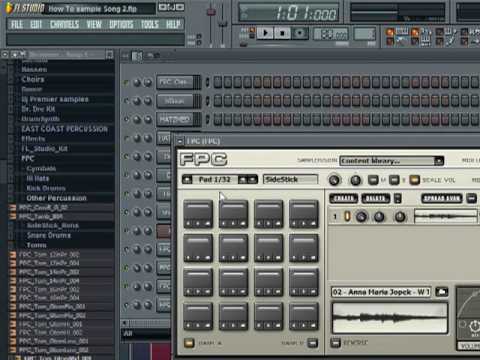Click the DELETE layer button
This screenshot has width=480, height=360.
click(375, 199)
